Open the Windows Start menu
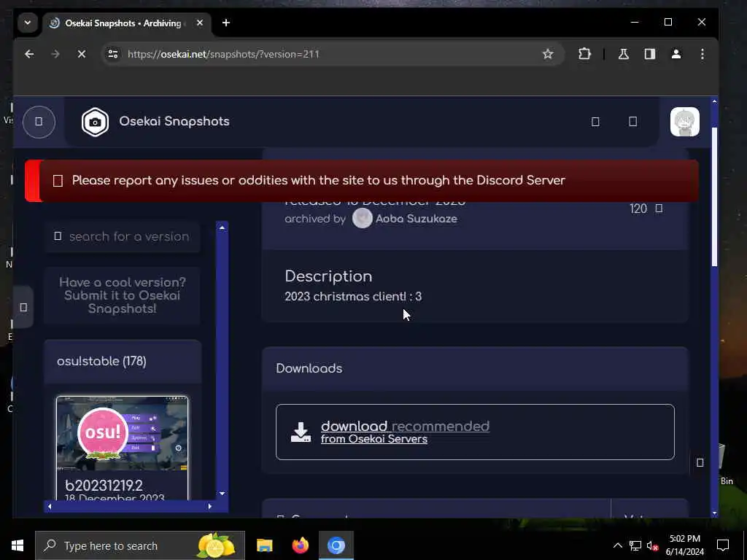747x560 pixels. point(18,545)
